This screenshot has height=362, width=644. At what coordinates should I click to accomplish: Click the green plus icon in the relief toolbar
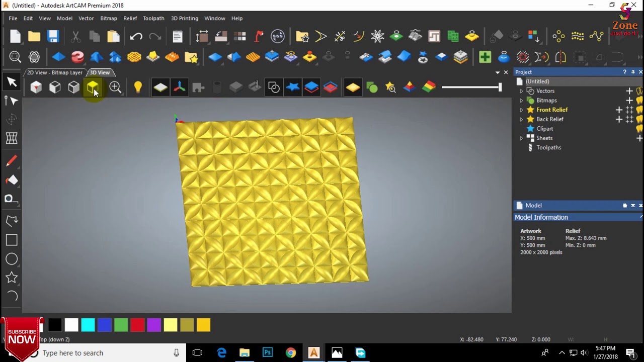click(485, 57)
